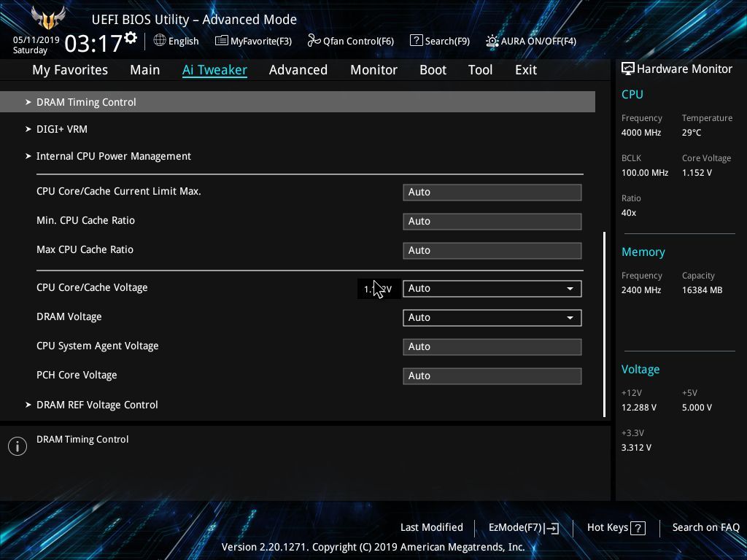The height and width of the screenshot is (560, 747).
Task: Click the settings list scrollbar
Action: tap(605, 324)
